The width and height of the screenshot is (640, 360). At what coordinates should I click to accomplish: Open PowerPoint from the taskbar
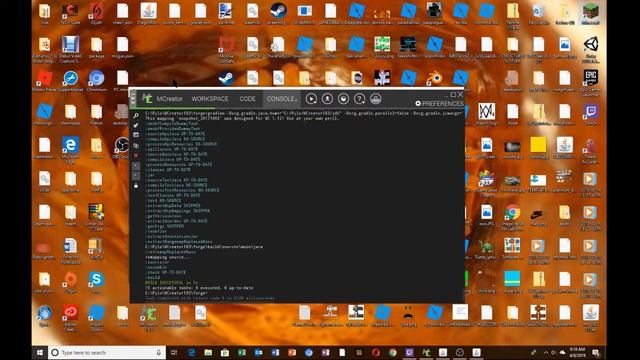292,352
